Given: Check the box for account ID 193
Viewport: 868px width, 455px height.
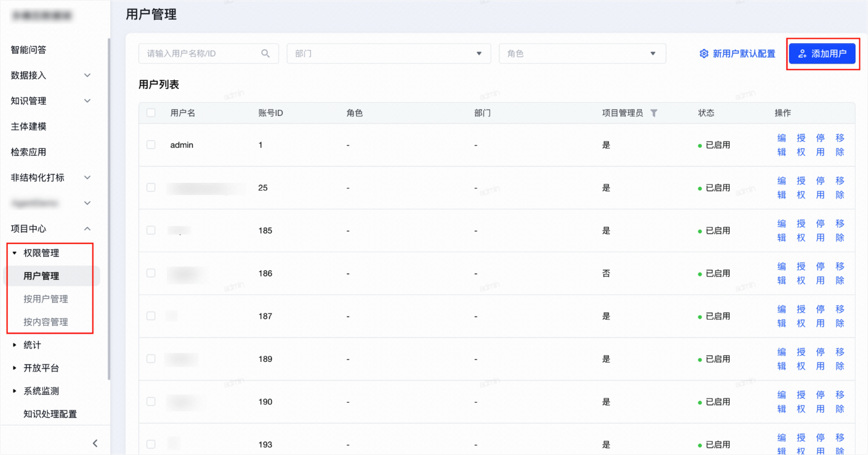Looking at the screenshot, I should coord(151,444).
